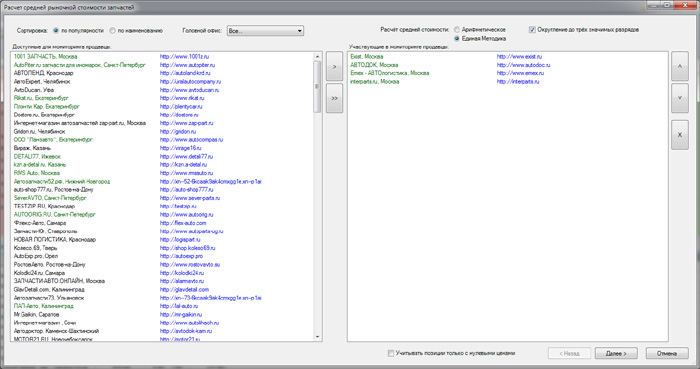The height and width of the screenshot is (369, 700).
Task: Move participating seller down with v button
Action: [x=680, y=98]
